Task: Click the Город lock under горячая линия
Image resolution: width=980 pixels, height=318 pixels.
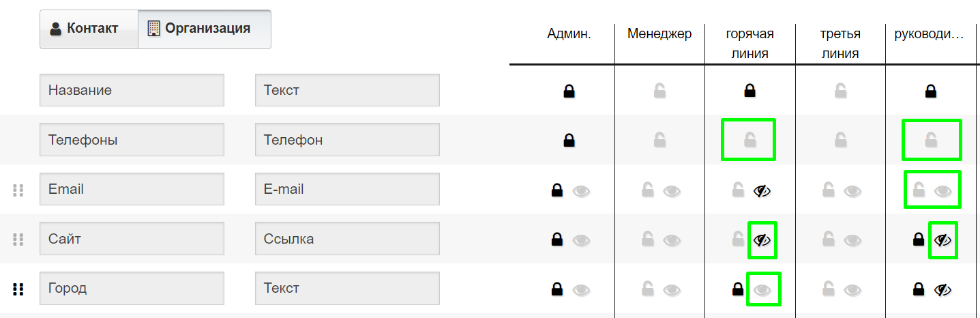Action: [737, 289]
